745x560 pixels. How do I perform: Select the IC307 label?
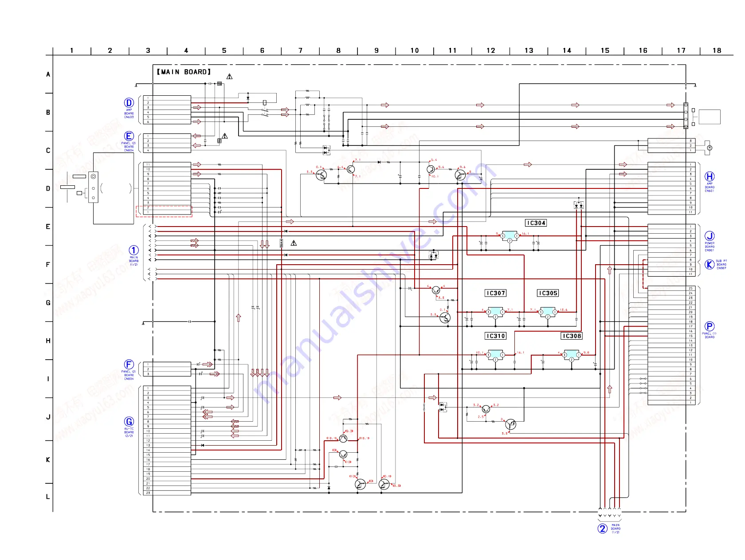(x=496, y=293)
